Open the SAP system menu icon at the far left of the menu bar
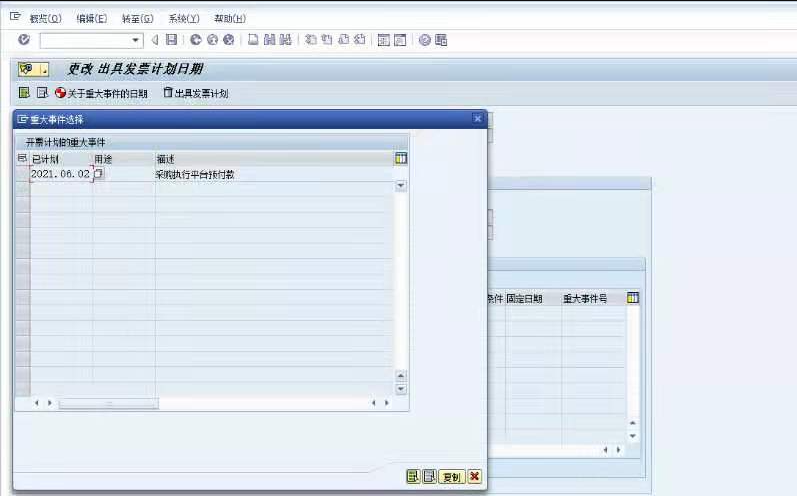Image resolution: width=797 pixels, height=496 pixels. coord(15,17)
